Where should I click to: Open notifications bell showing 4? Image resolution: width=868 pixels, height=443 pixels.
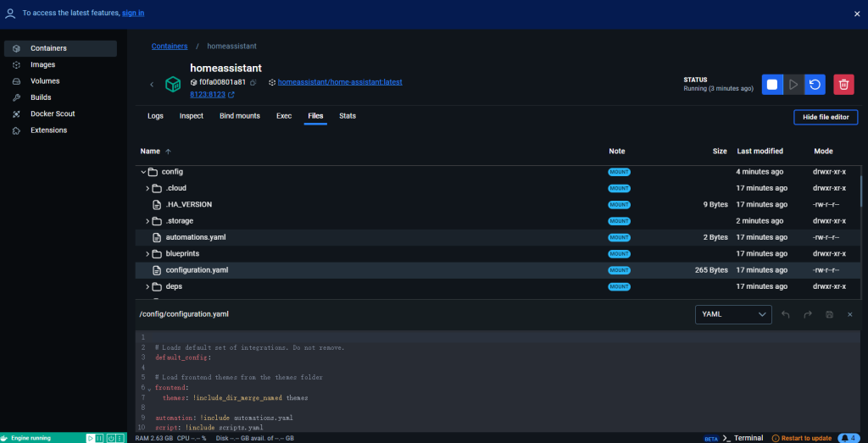(x=849, y=438)
